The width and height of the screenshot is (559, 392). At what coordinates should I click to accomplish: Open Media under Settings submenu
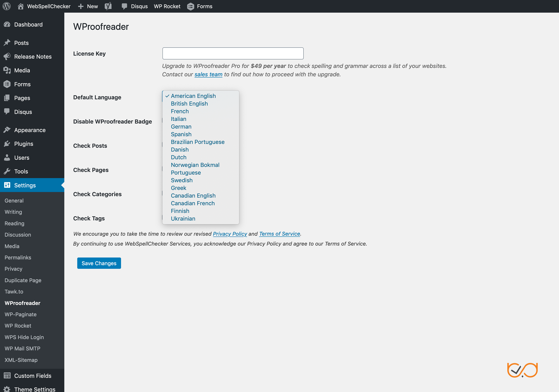12,246
